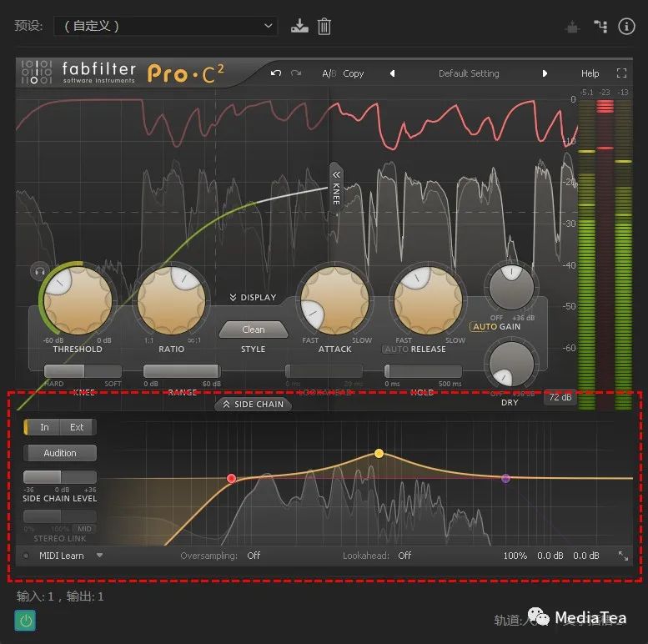Viewport: 648px width, 644px height.
Task: Click MIDI Learn label
Action: point(62,556)
